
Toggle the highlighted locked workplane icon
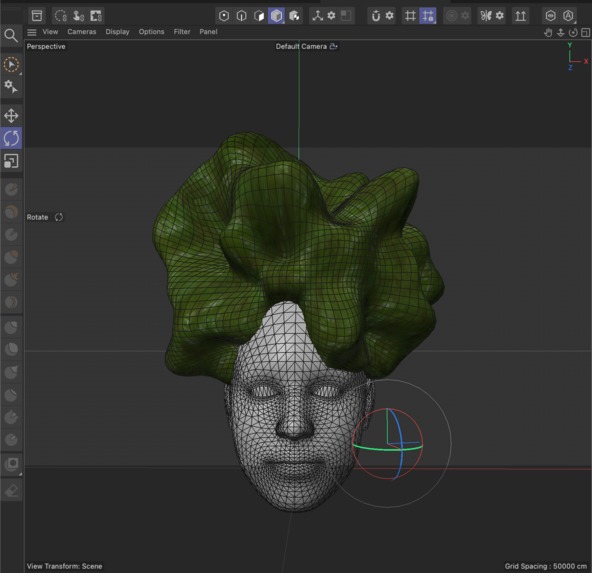pyautogui.click(x=428, y=16)
